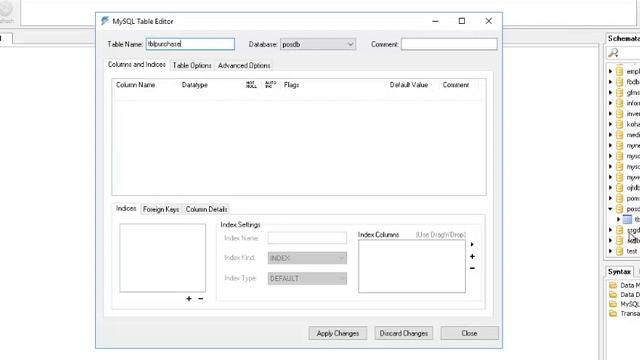
Task: Click the arrow button beside Index Columns box
Action: click(x=472, y=244)
